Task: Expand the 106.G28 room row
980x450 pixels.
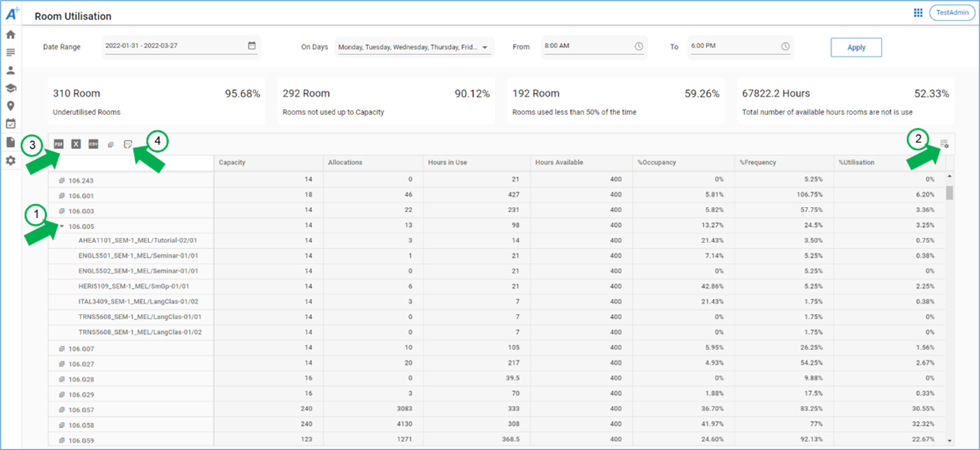Action: pos(62,379)
